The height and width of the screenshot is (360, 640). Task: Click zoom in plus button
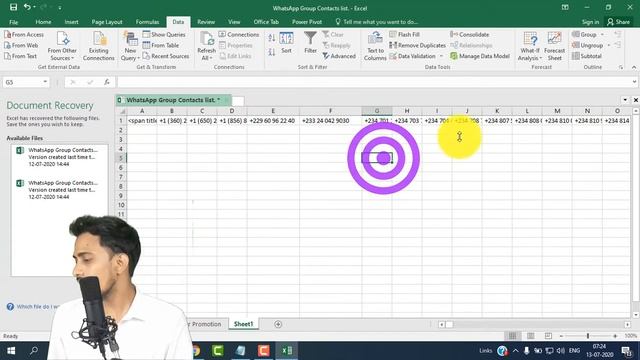pyautogui.click(x=615, y=336)
